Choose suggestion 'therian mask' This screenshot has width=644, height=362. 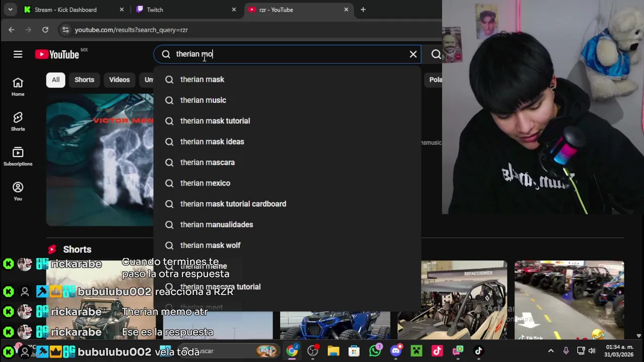(x=287, y=79)
